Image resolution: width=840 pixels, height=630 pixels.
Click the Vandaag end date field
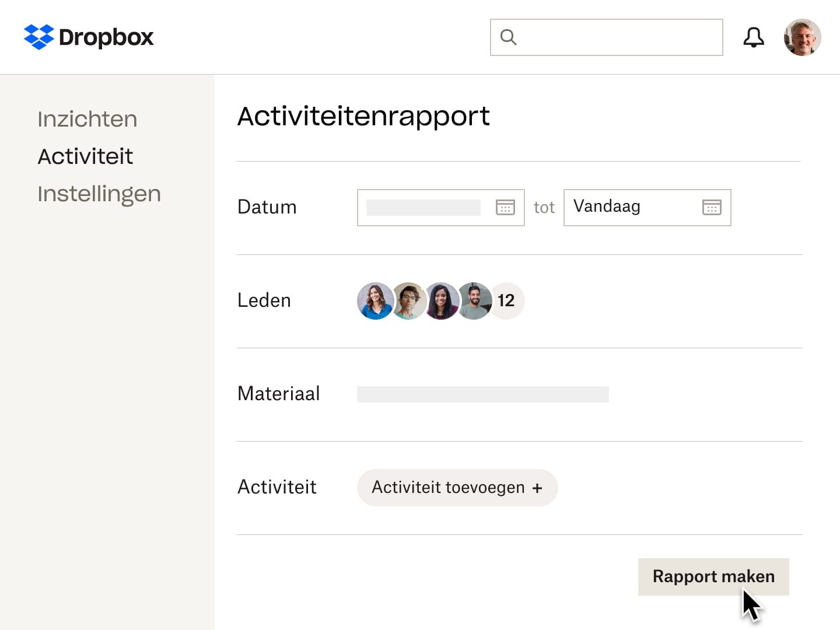click(x=647, y=208)
